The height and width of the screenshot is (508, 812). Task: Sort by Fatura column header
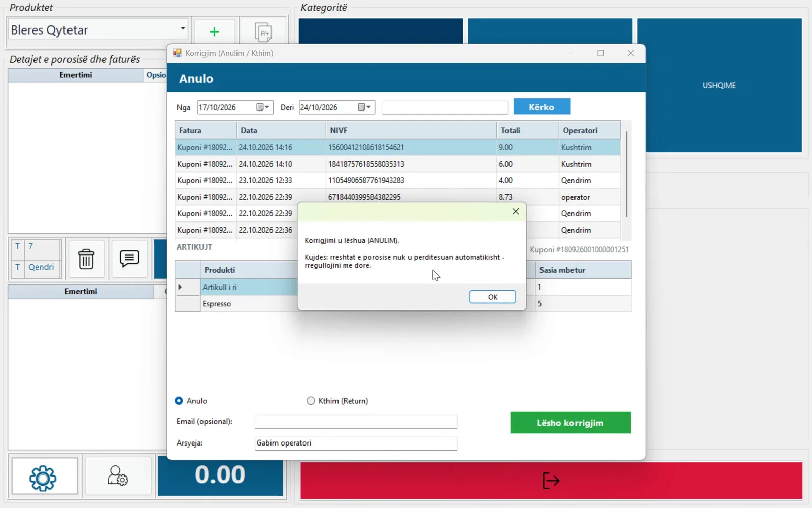[x=206, y=130]
